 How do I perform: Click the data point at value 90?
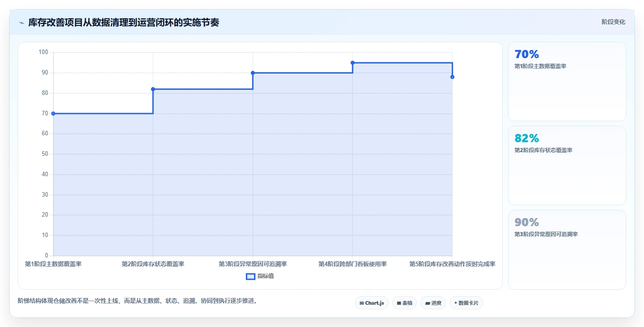pyautogui.click(x=253, y=73)
